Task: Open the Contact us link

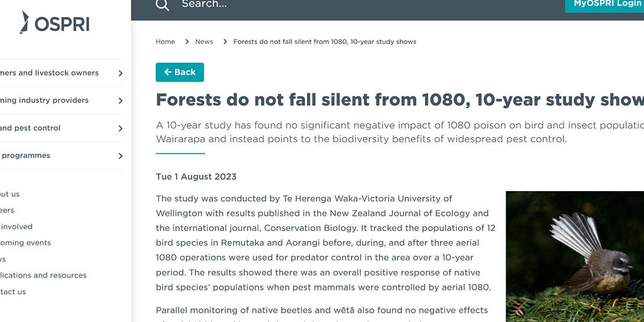Action: (13, 292)
